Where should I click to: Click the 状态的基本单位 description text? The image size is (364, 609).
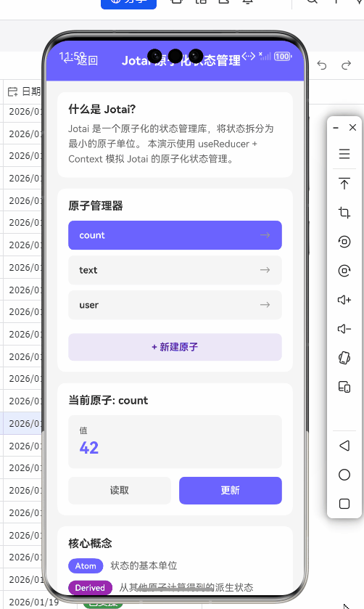click(144, 566)
